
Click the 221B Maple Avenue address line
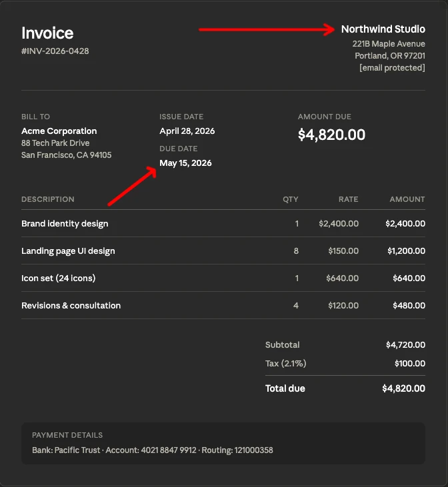point(389,44)
